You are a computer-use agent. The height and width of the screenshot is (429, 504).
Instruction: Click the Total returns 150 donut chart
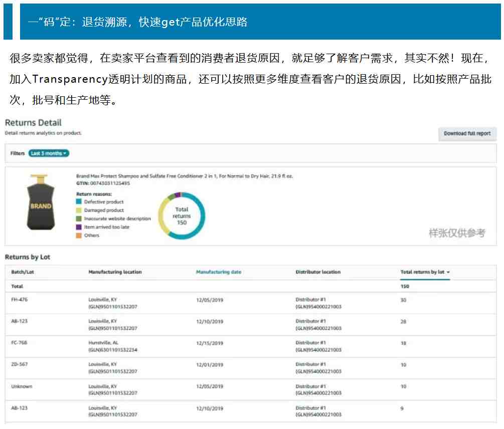182,216
